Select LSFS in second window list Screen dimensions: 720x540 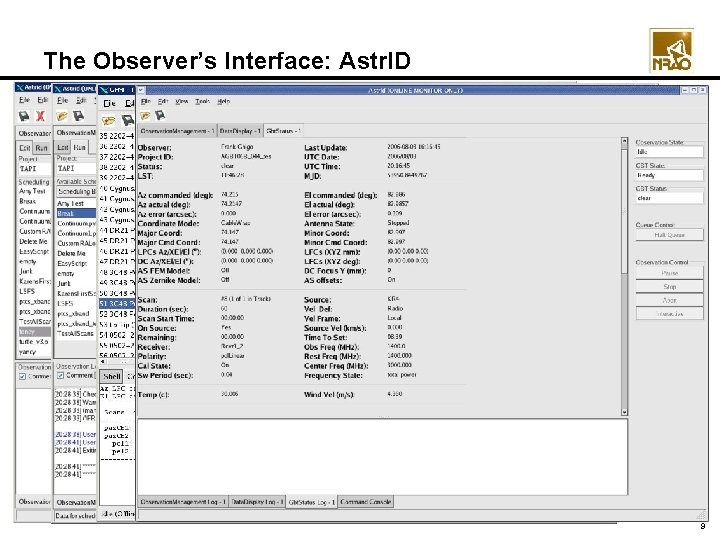pyautogui.click(x=65, y=304)
